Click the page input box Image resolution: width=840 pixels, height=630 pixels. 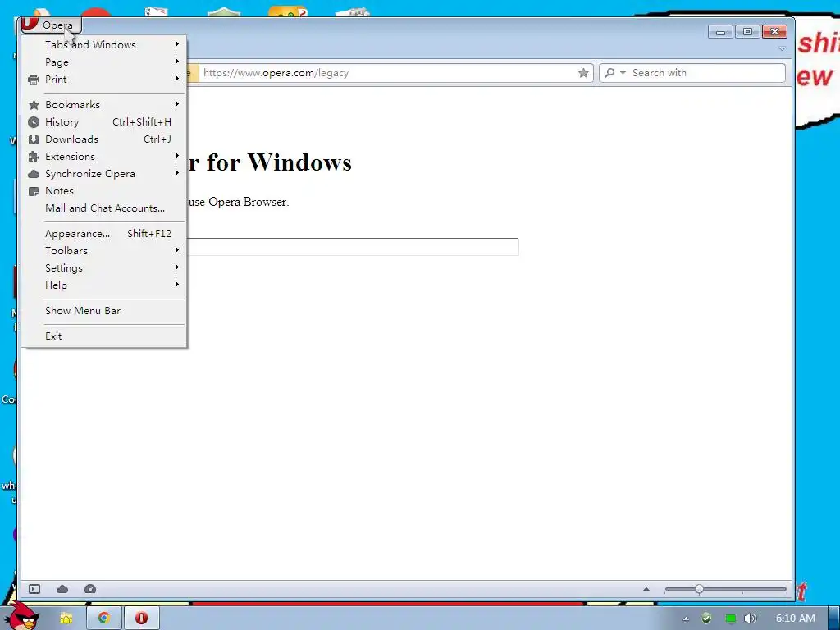click(x=353, y=246)
